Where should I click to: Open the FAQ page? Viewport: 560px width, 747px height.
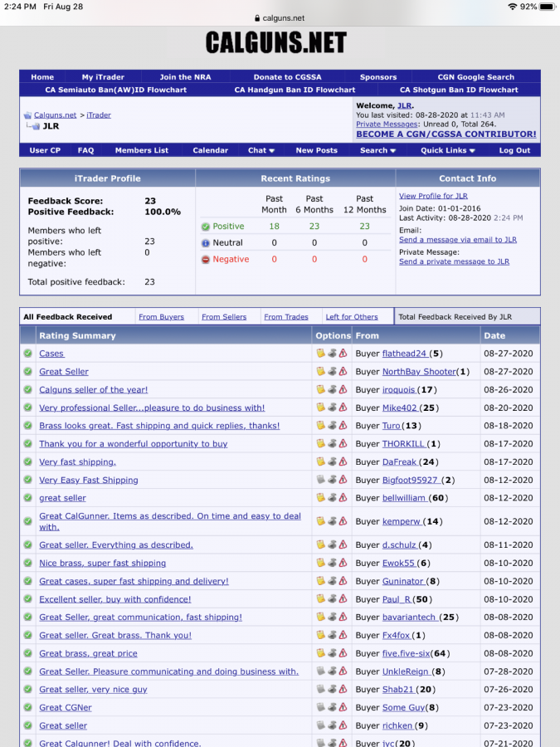(85, 150)
